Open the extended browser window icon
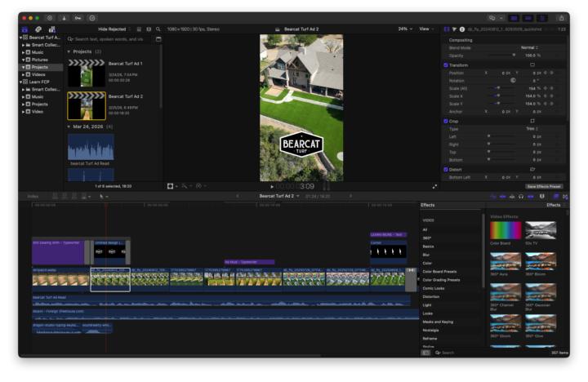The height and width of the screenshot is (382, 588). pos(158,39)
